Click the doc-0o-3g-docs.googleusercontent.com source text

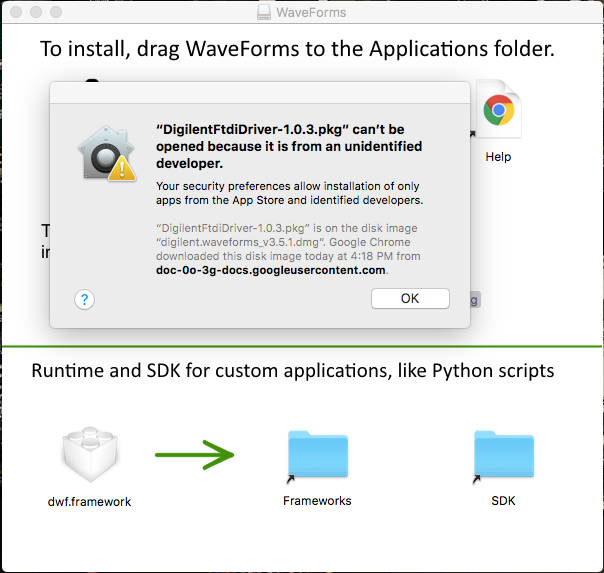tap(271, 270)
